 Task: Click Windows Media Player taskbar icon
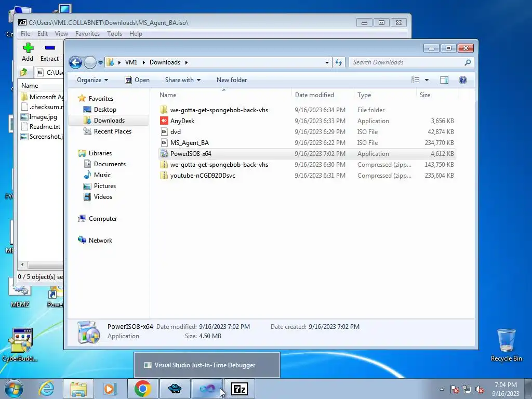110,389
